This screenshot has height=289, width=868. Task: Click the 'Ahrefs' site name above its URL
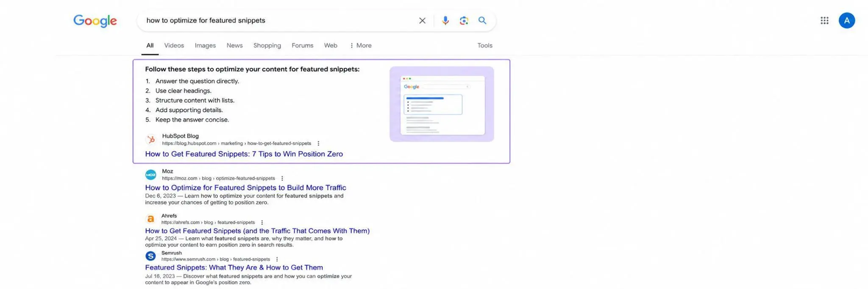pyautogui.click(x=169, y=216)
